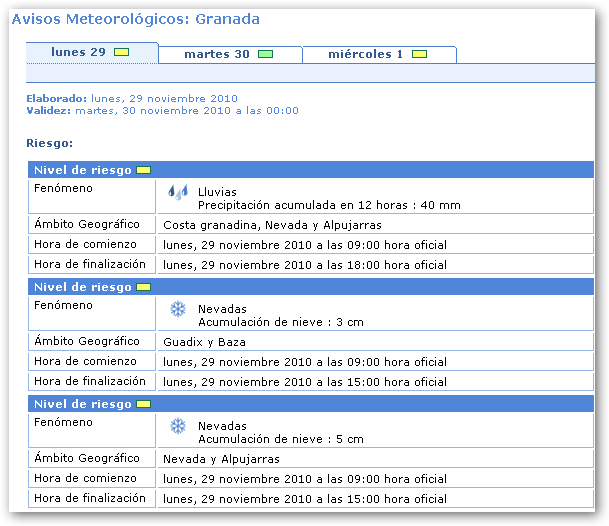609x526 pixels.
Task: Click yellow risk swatch in last warning header
Action: point(143,404)
